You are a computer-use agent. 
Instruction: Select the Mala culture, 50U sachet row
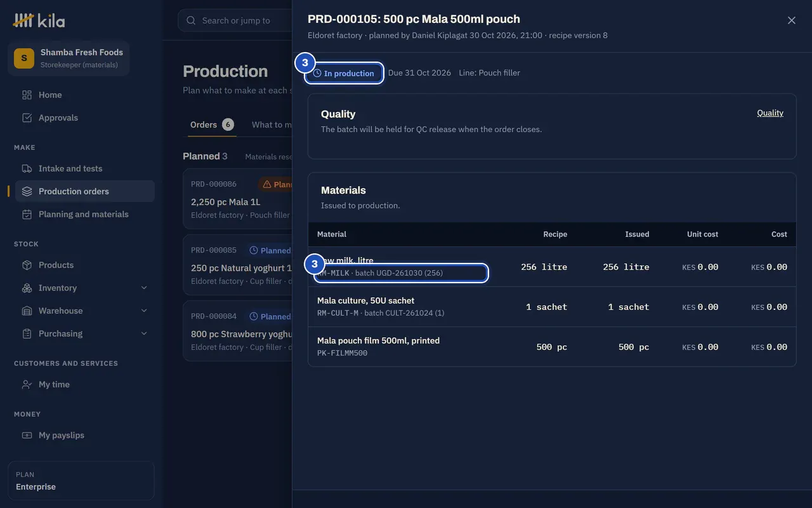click(x=552, y=307)
